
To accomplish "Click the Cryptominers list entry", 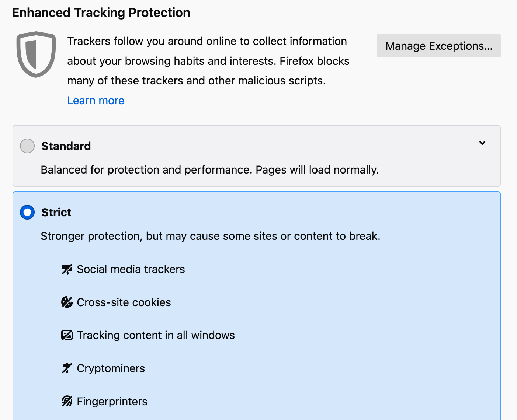I will (111, 368).
